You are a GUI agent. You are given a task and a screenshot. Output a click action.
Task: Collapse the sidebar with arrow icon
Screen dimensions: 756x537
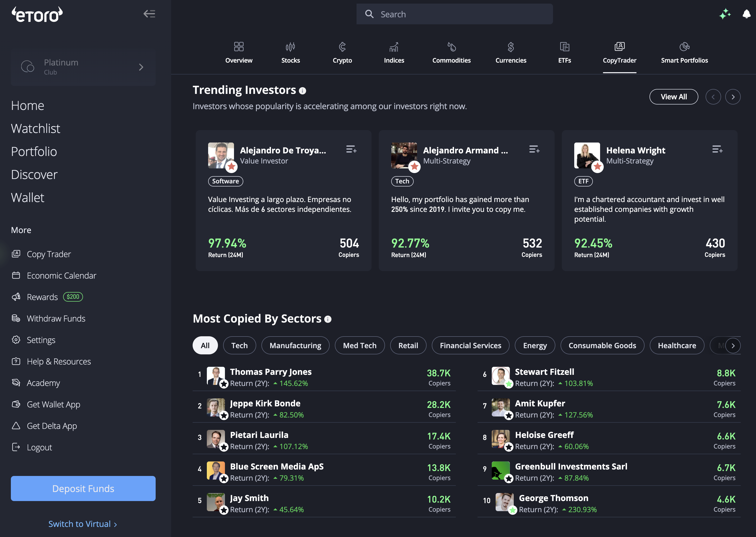point(149,14)
